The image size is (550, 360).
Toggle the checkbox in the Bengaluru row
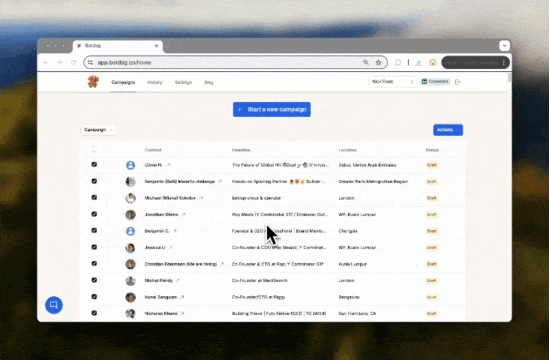pyautogui.click(x=94, y=296)
